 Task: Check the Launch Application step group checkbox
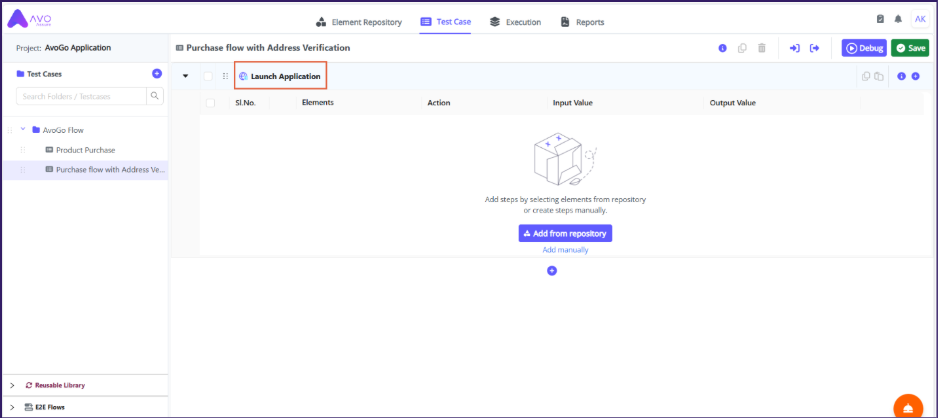point(208,76)
